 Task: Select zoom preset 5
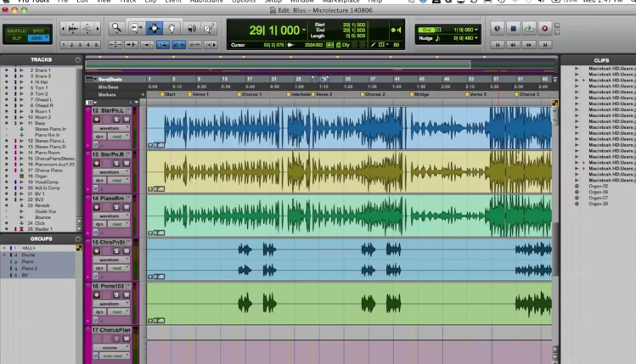pyautogui.click(x=96, y=45)
